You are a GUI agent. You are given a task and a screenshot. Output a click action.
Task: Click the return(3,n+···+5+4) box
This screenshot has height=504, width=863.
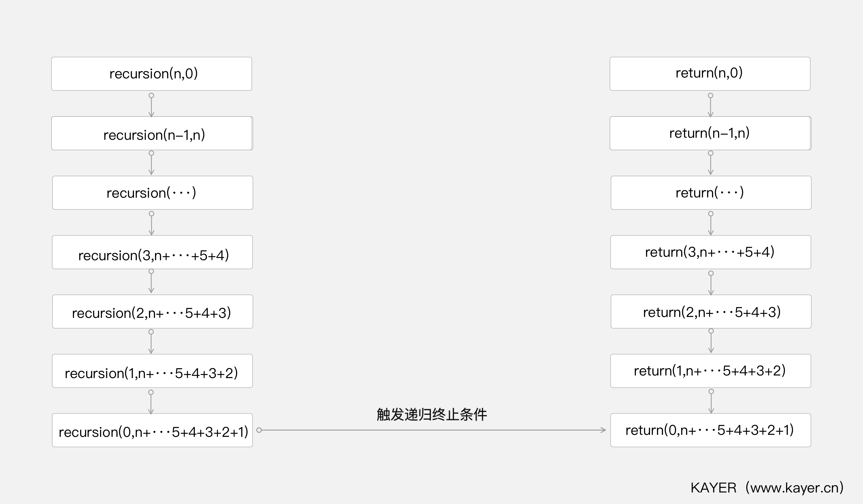(711, 252)
